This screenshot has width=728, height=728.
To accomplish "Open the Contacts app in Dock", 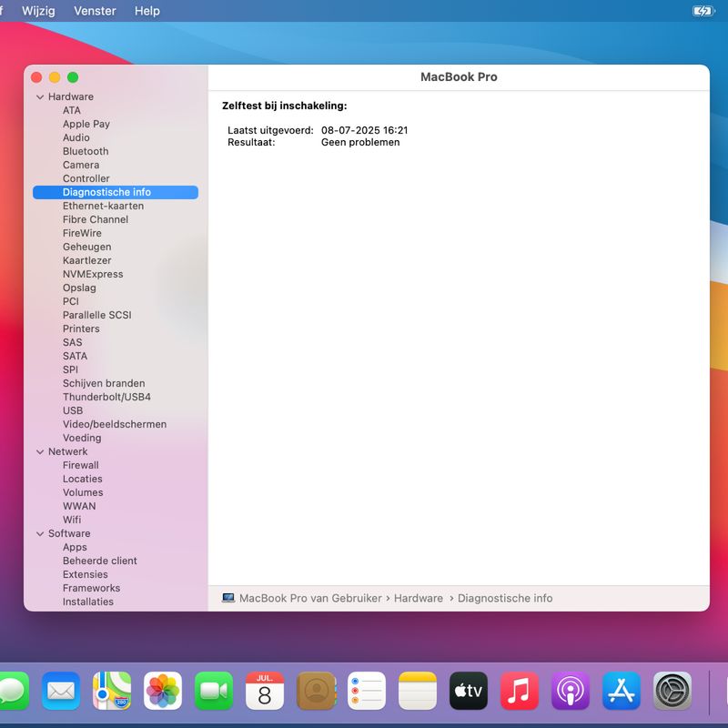I will (316, 691).
